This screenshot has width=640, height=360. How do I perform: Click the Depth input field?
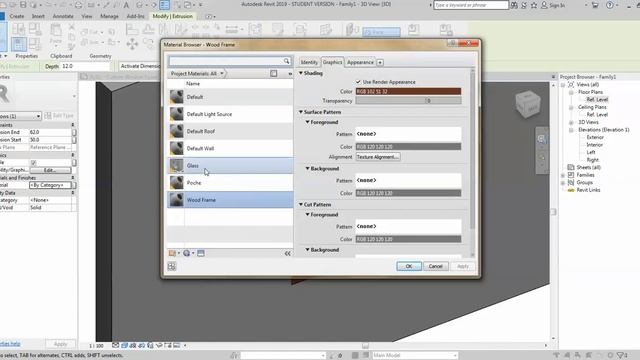(x=85, y=66)
